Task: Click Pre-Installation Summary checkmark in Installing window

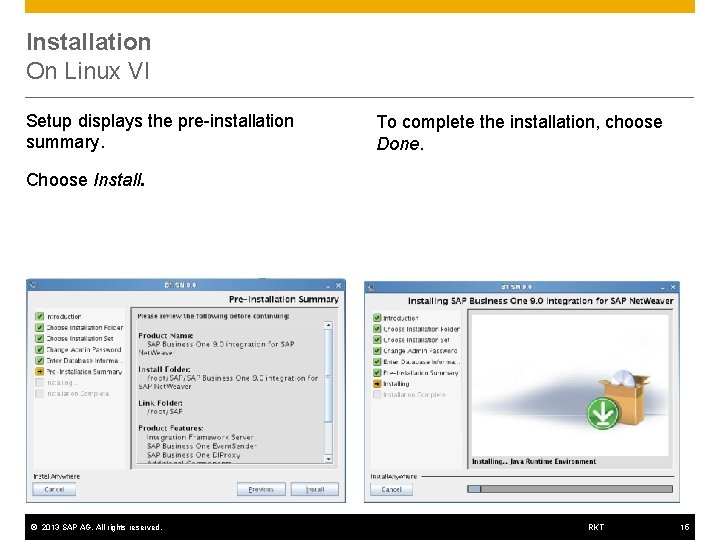Action: click(x=377, y=373)
